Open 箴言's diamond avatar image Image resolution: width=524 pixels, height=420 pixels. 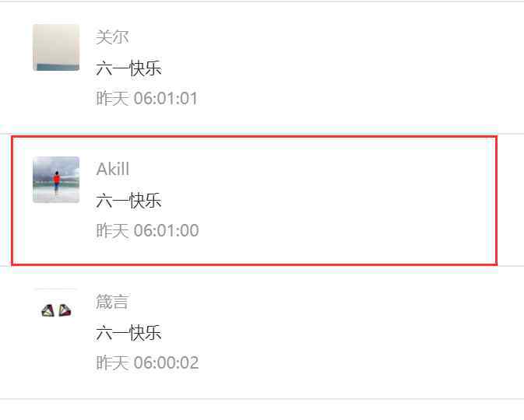point(56,311)
